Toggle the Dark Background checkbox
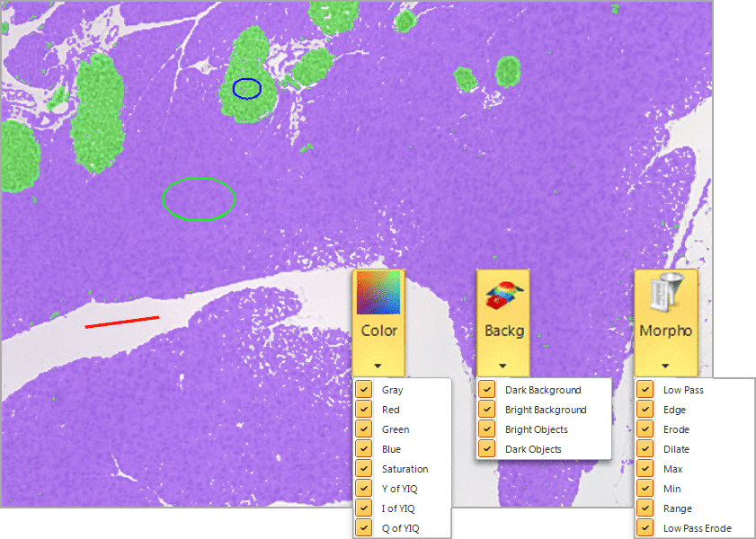Viewport: 756px width, 539px height. tap(487, 390)
